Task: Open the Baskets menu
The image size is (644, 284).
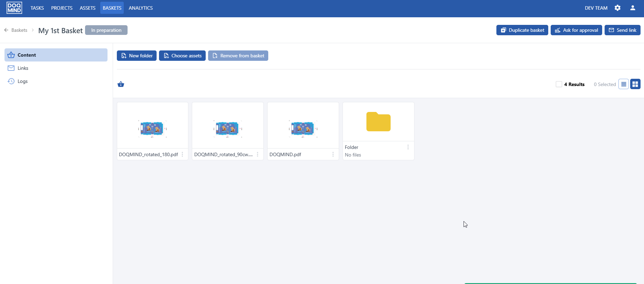Action: [112, 8]
